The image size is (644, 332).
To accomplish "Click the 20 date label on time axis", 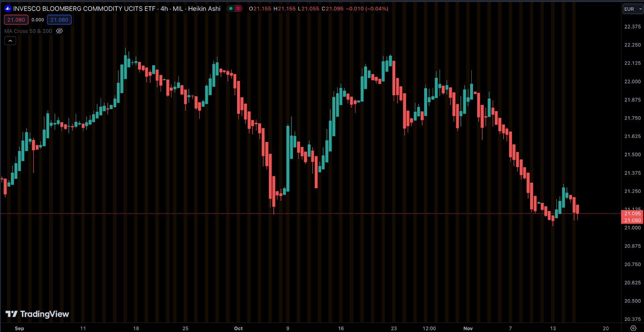I will point(606,328).
